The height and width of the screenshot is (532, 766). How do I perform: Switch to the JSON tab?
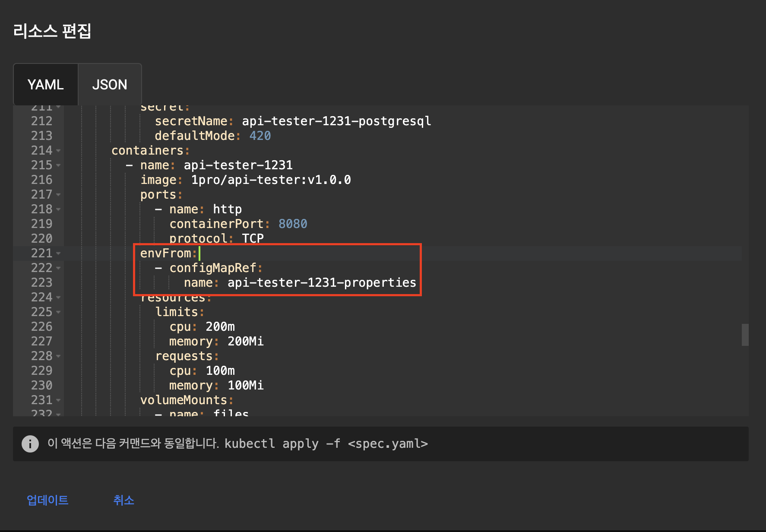110,85
